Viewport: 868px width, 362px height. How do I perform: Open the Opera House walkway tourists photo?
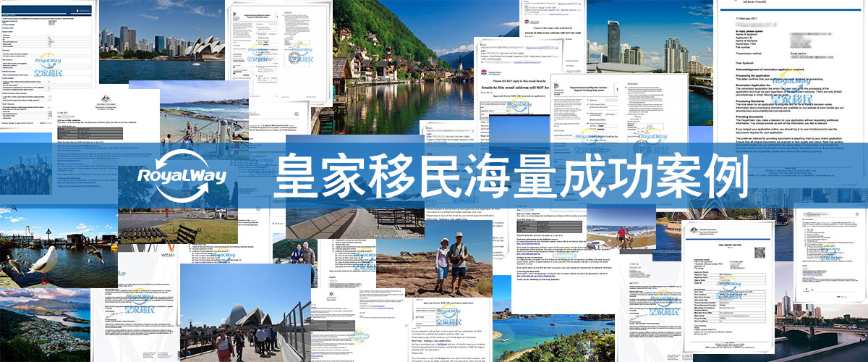pos(244,313)
